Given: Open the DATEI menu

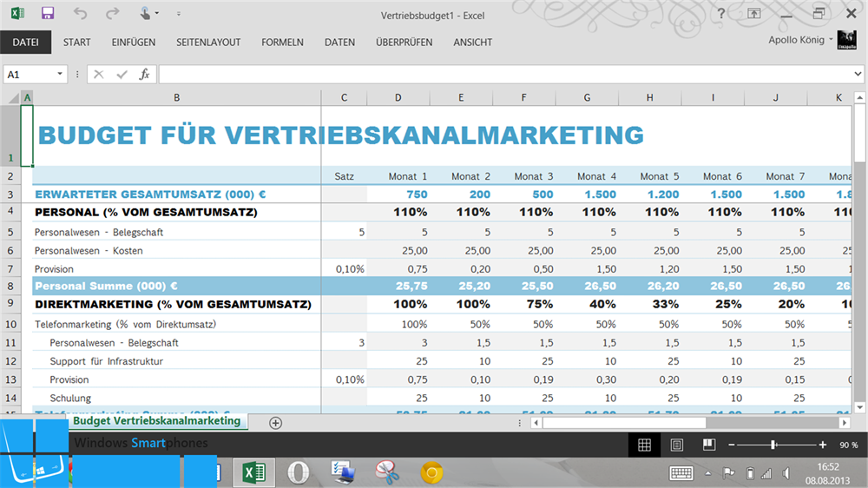Looking at the screenshot, I should 25,43.
